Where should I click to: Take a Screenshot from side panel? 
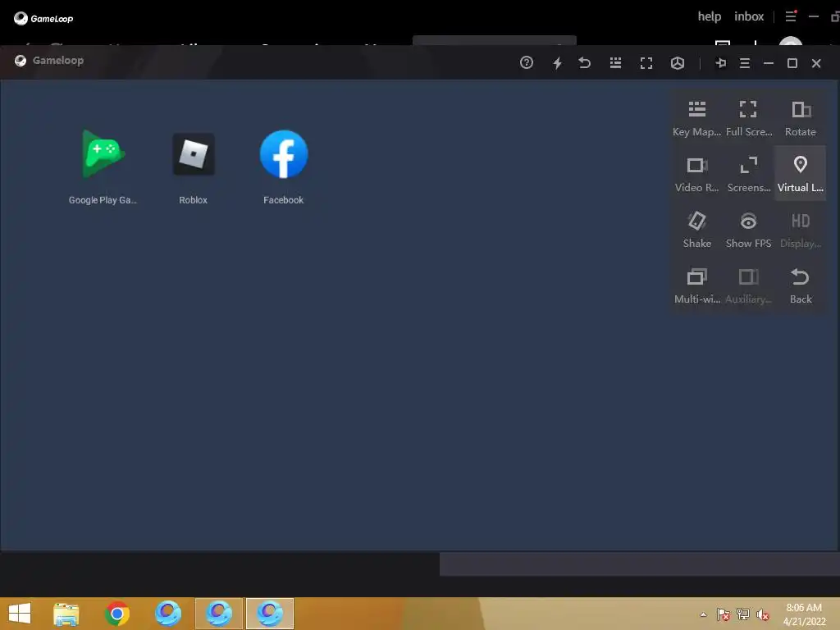[x=748, y=174]
